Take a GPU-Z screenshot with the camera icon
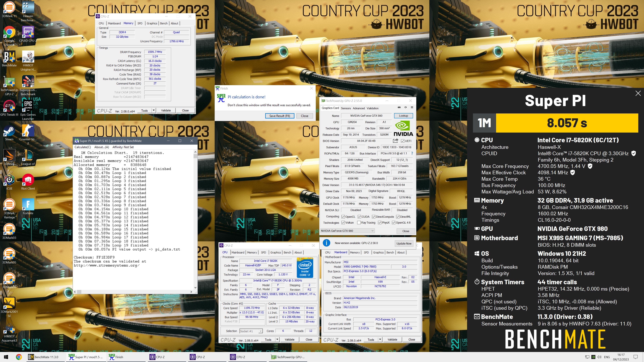This screenshot has height=362, width=644. point(399,107)
